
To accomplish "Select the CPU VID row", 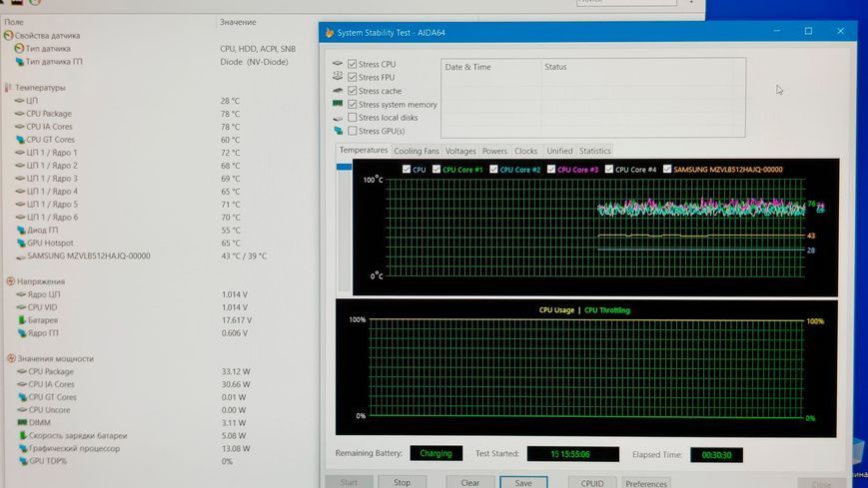I will pos(160,307).
